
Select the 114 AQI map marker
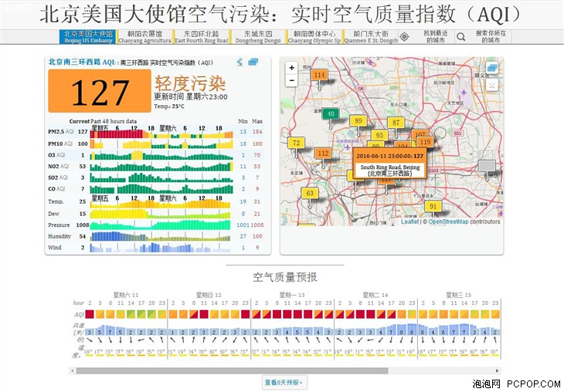pyautogui.click(x=319, y=76)
